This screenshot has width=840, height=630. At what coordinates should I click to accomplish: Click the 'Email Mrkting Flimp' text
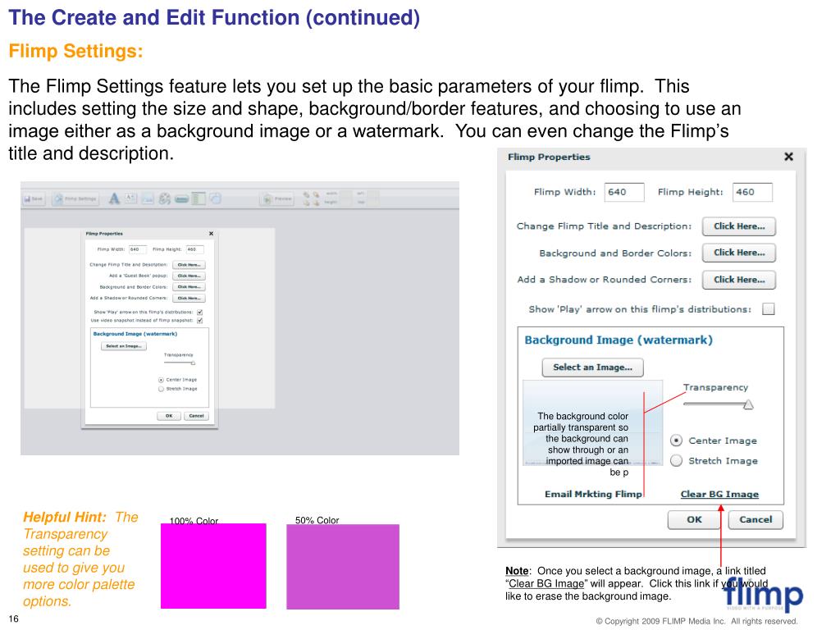click(593, 494)
